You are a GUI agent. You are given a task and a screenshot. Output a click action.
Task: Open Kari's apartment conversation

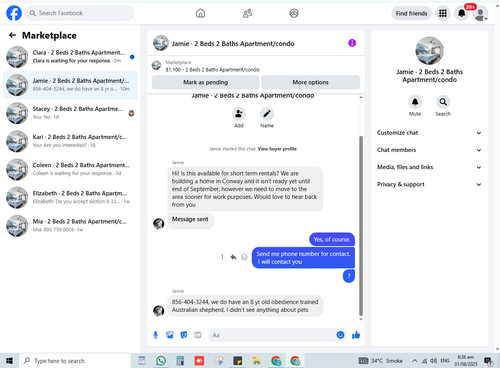[x=70, y=141]
